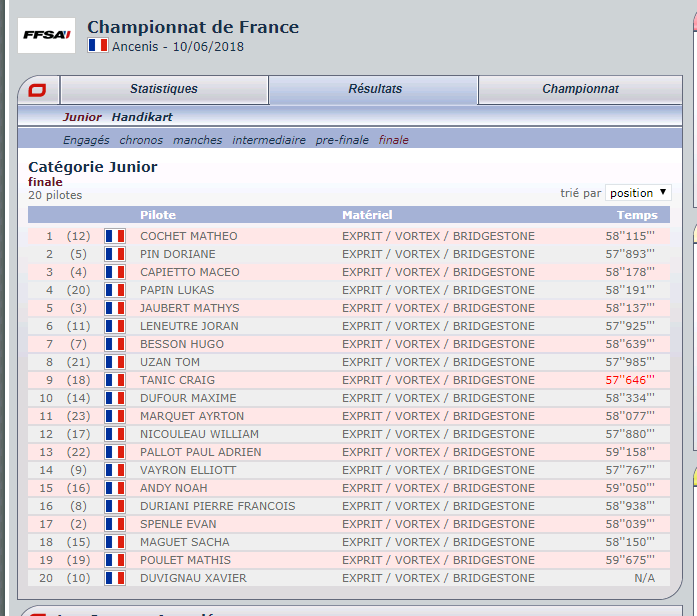Show the intermediaire classification
697x616 pixels.
pyautogui.click(x=269, y=140)
